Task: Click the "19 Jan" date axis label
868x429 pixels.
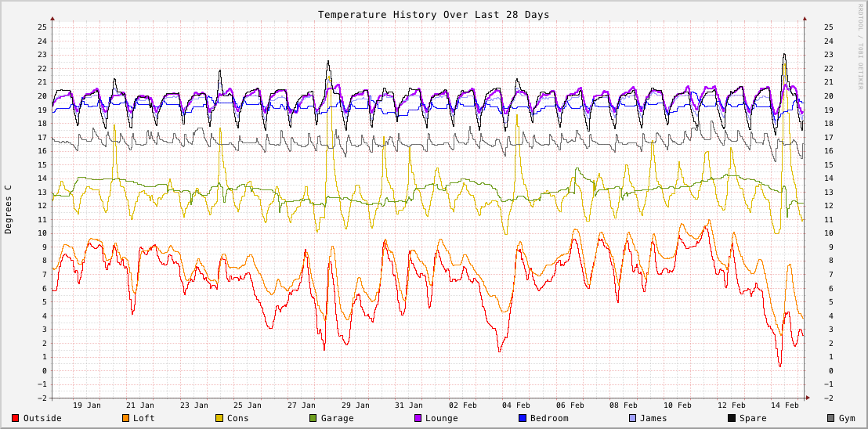Action: tap(87, 405)
